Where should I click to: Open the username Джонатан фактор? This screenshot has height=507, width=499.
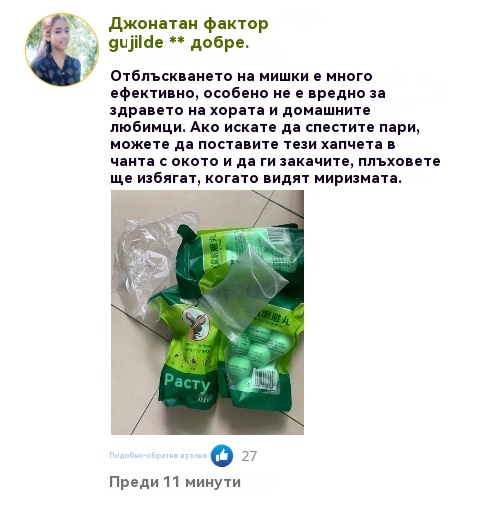point(188,24)
